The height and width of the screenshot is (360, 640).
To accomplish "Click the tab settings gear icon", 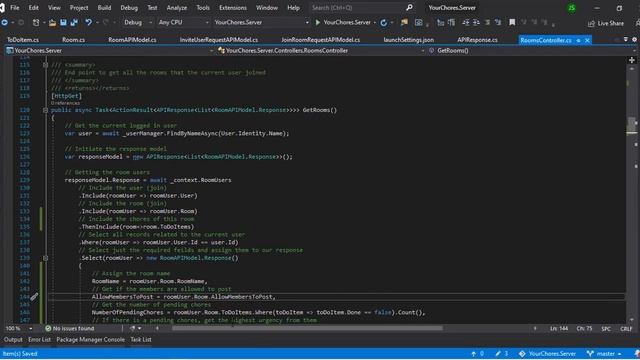I will pyautogui.click(x=635, y=40).
